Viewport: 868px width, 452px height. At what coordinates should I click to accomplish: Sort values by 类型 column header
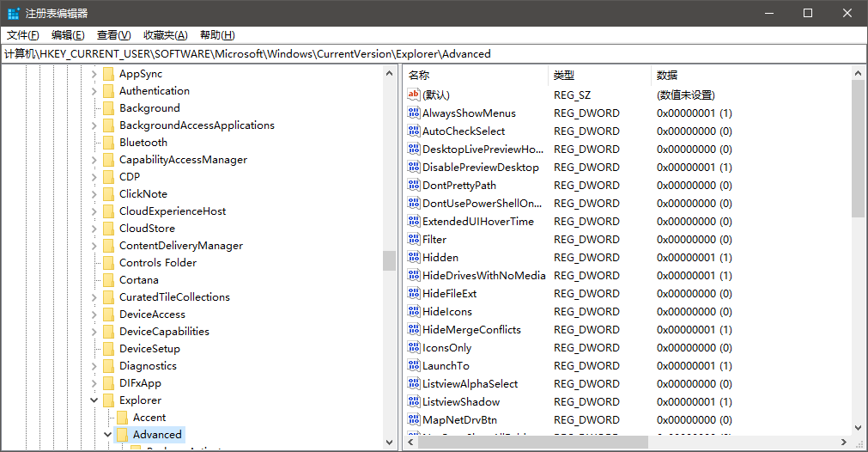point(600,76)
